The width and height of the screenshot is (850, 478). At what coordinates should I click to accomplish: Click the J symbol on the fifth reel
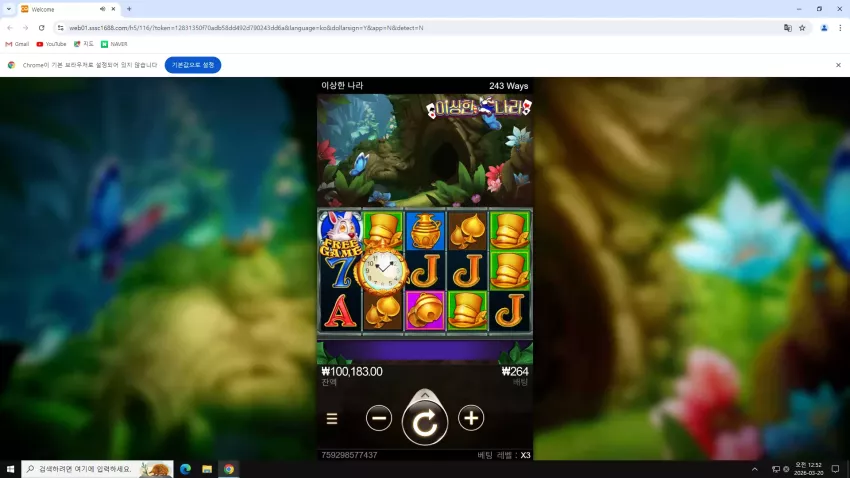tap(509, 311)
